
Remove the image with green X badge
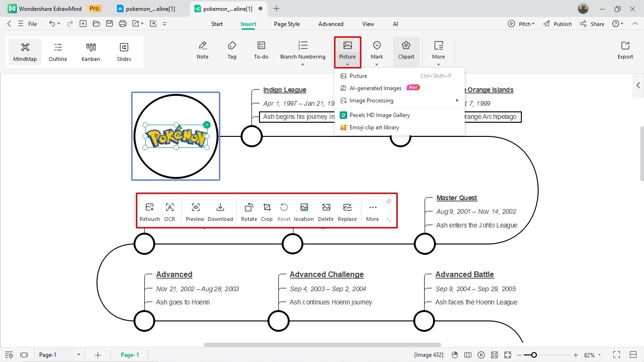click(207, 125)
